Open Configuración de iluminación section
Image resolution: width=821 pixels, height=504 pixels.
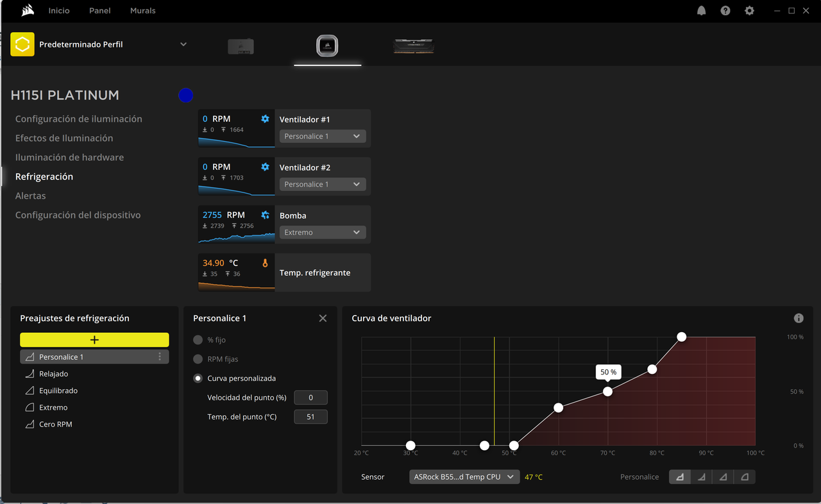click(x=79, y=119)
